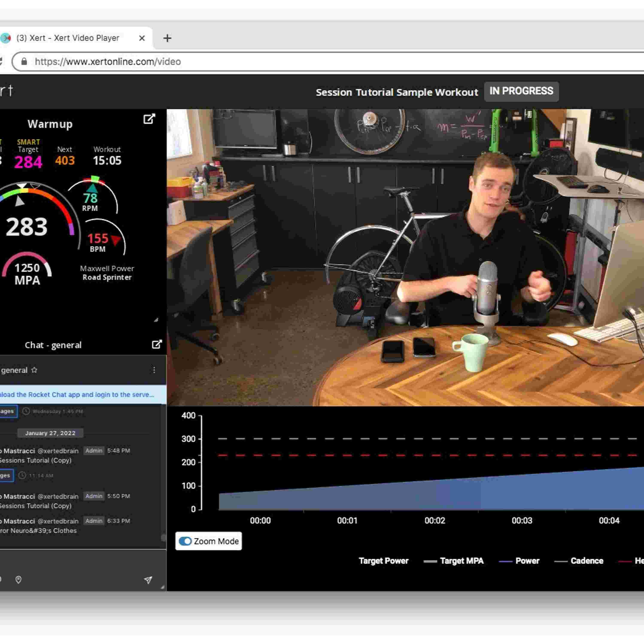Close the Xert Video Player tab
The image size is (644, 644).
tap(142, 38)
